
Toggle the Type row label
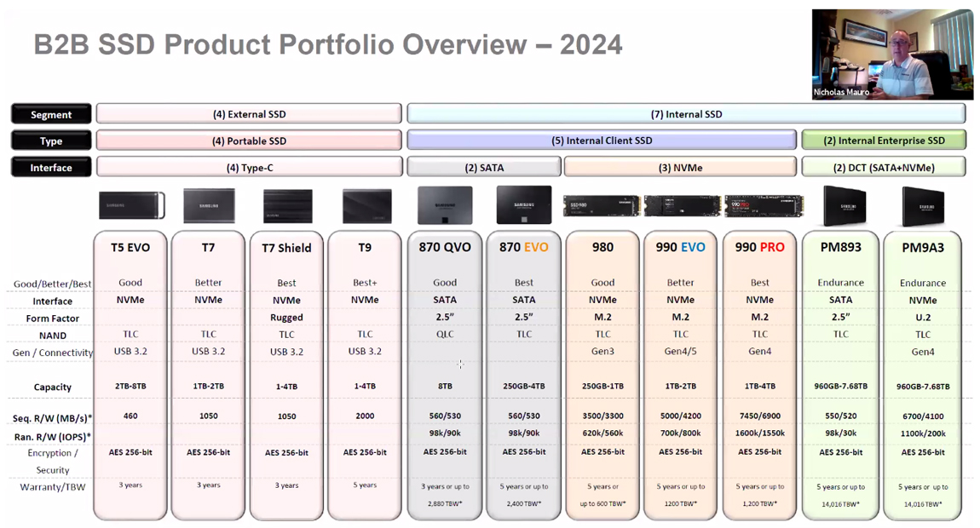point(50,140)
